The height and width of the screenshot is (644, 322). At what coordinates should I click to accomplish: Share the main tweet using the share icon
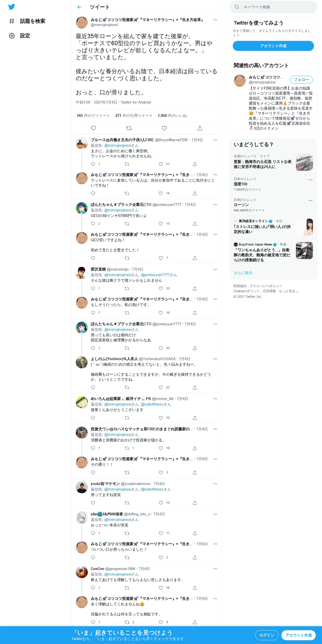coord(200,128)
